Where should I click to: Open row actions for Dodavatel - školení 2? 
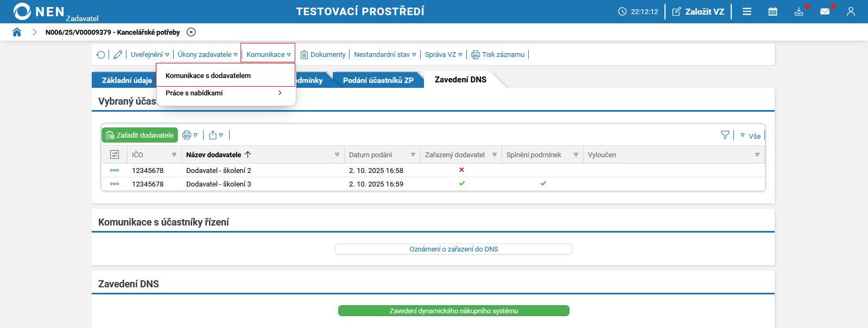[115, 170]
